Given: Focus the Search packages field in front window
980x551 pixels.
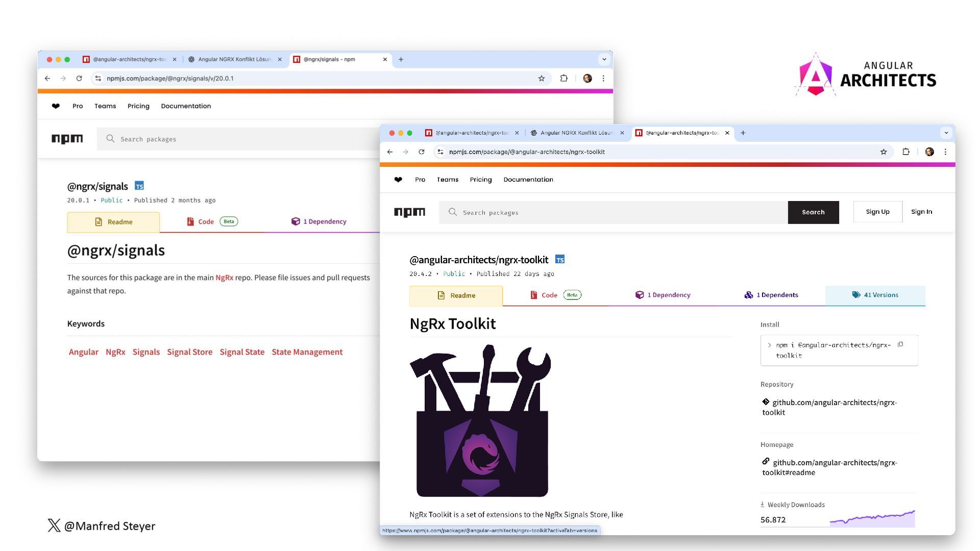Looking at the screenshot, I should click(612, 212).
